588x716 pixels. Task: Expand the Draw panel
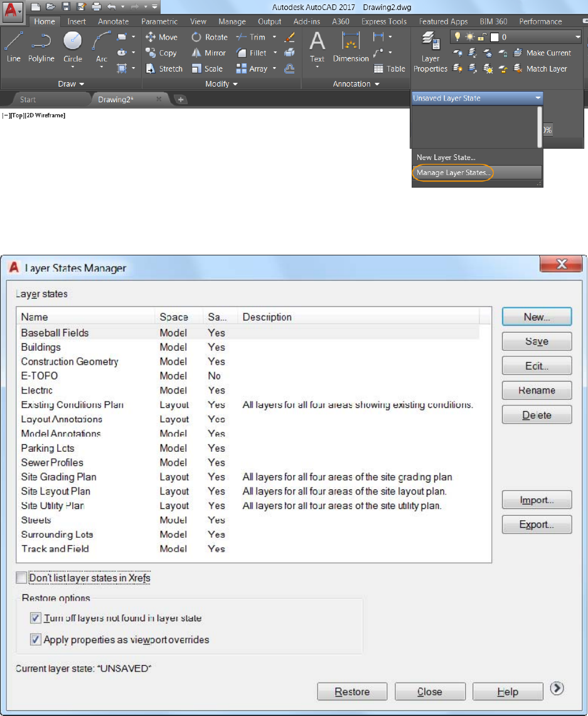(71, 83)
